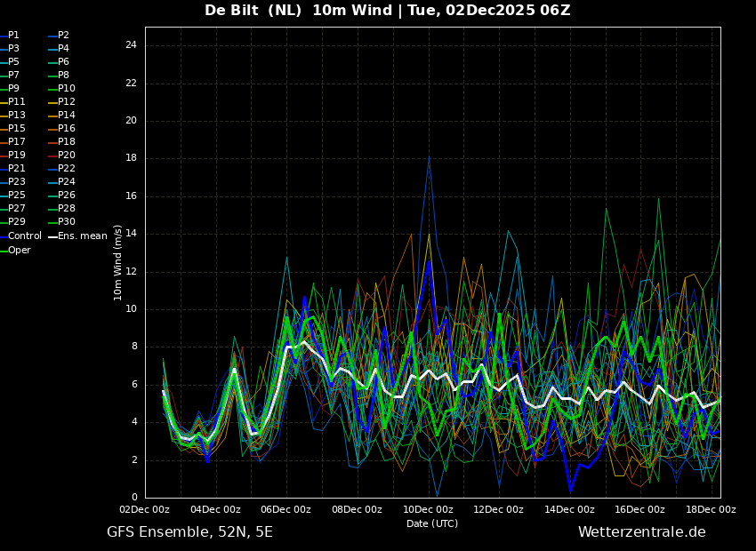
Task: Click the 18Dec 00z tick label
Action: point(711,509)
